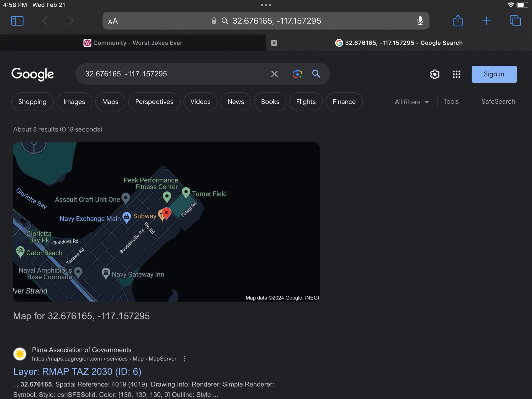
Task: Click the red map location pin
Action: click(167, 213)
